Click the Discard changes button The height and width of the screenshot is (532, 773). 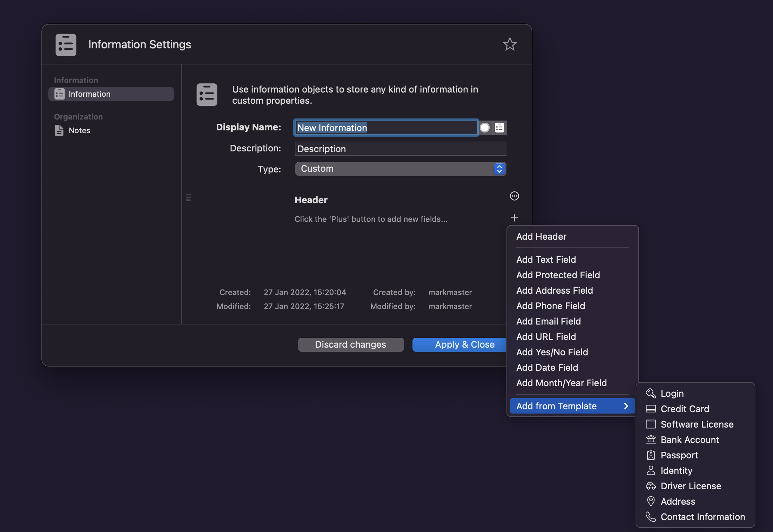[x=350, y=345]
